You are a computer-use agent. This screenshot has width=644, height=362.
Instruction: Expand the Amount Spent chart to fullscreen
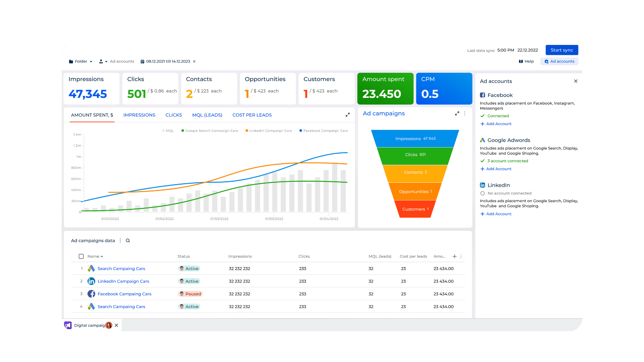(347, 114)
